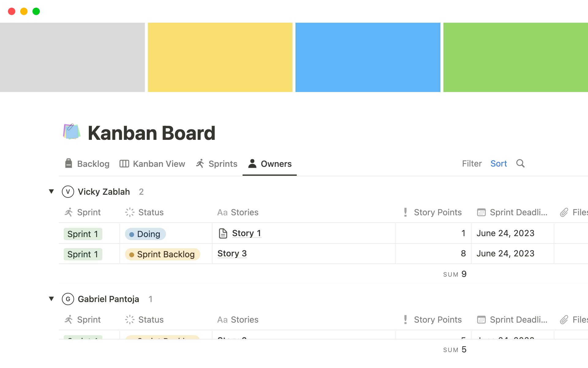Click the Sprint 1 tag in Story 1 row
This screenshot has height=368, width=588.
83,234
